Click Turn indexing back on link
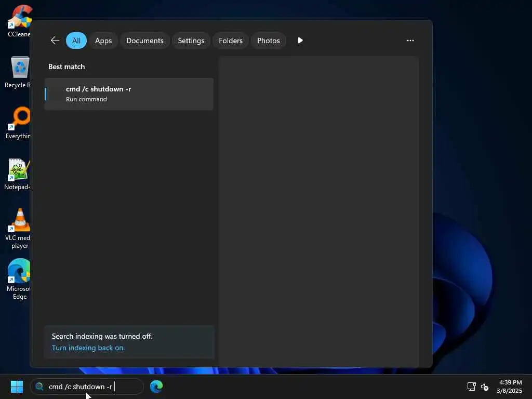The height and width of the screenshot is (399, 532). tap(88, 348)
